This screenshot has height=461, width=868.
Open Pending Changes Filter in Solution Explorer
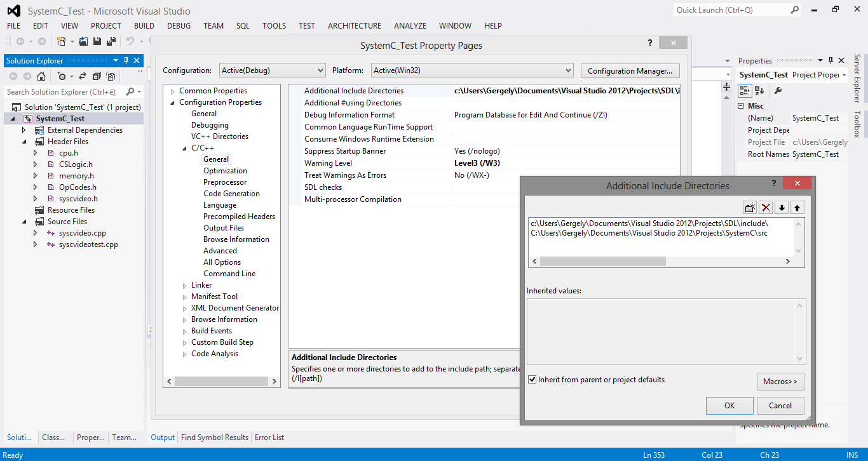click(62, 76)
